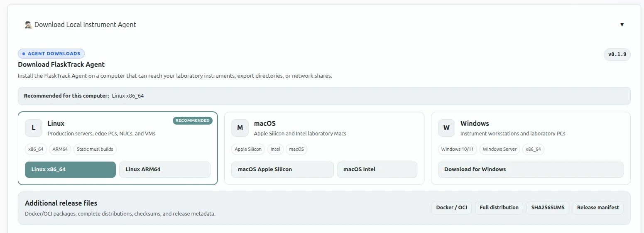Click "Apple Silicon and Intel laboratory Macs" text
Viewport: 644px width, 233px height.
[300, 134]
